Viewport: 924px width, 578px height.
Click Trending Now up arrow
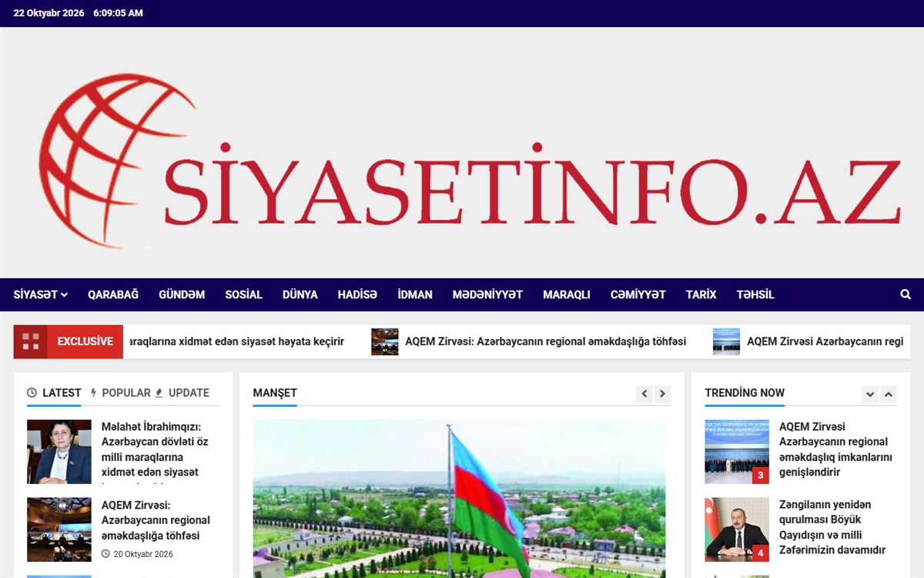pos(889,395)
